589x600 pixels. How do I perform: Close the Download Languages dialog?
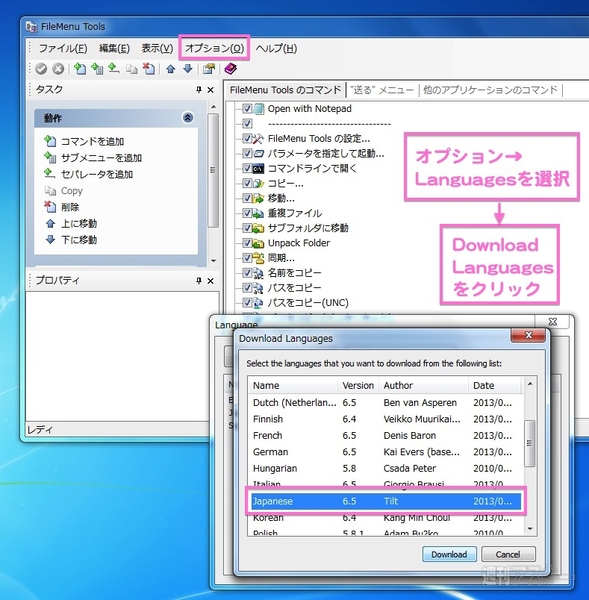[528, 335]
